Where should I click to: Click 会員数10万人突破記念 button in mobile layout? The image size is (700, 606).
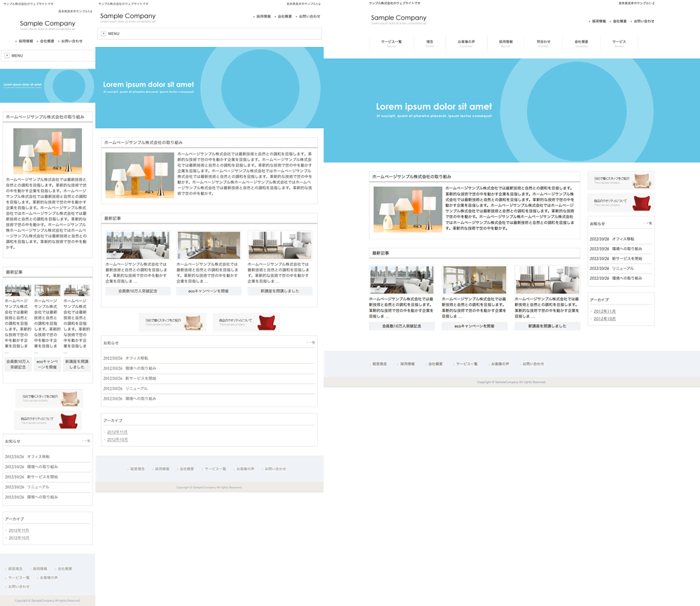click(18, 364)
